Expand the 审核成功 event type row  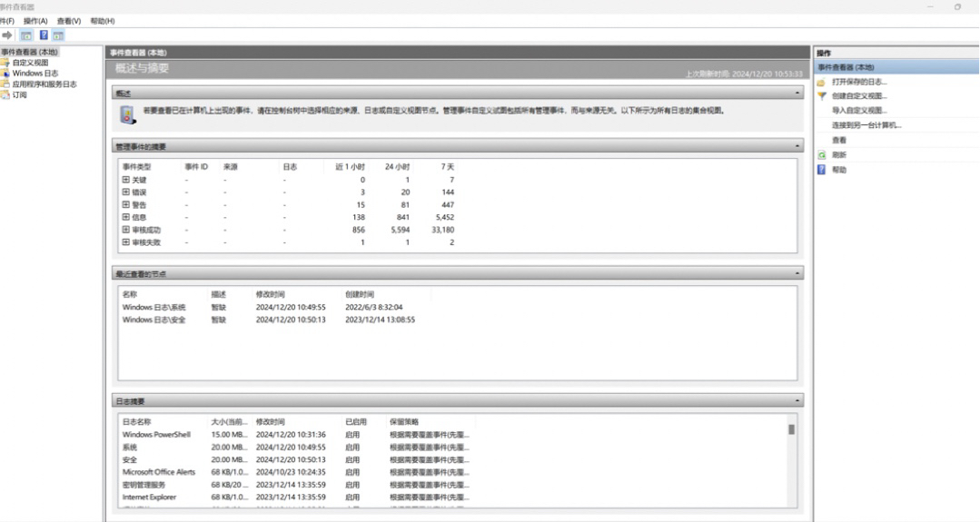[126, 230]
